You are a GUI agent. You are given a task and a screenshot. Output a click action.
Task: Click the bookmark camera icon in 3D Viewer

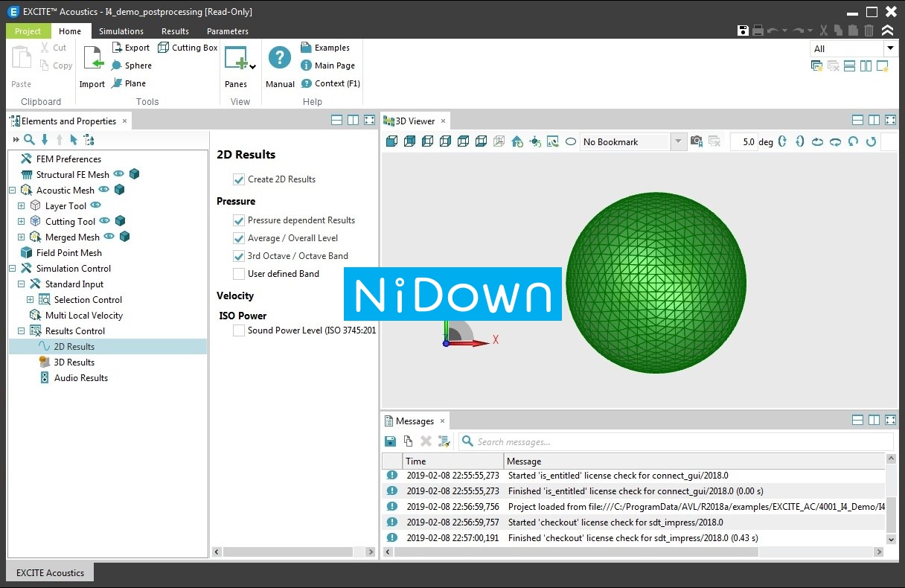pyautogui.click(x=697, y=141)
